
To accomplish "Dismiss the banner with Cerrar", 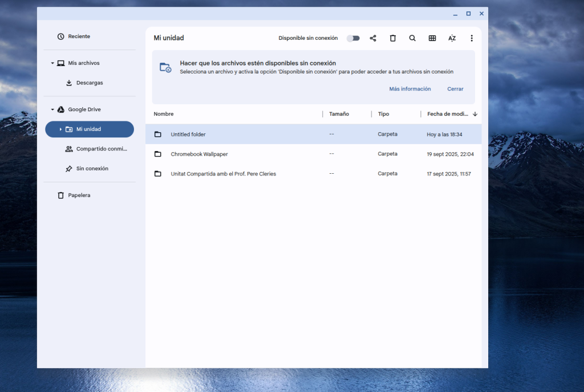I will pos(455,89).
